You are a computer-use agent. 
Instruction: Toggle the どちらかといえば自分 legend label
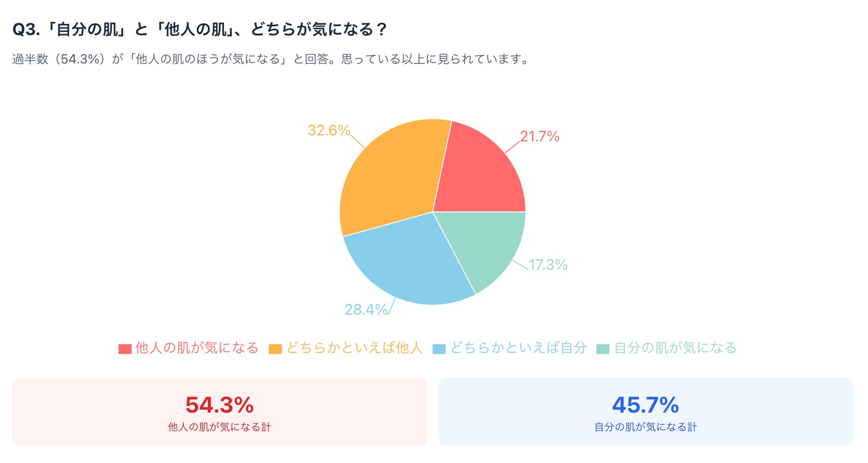pyautogui.click(x=518, y=348)
